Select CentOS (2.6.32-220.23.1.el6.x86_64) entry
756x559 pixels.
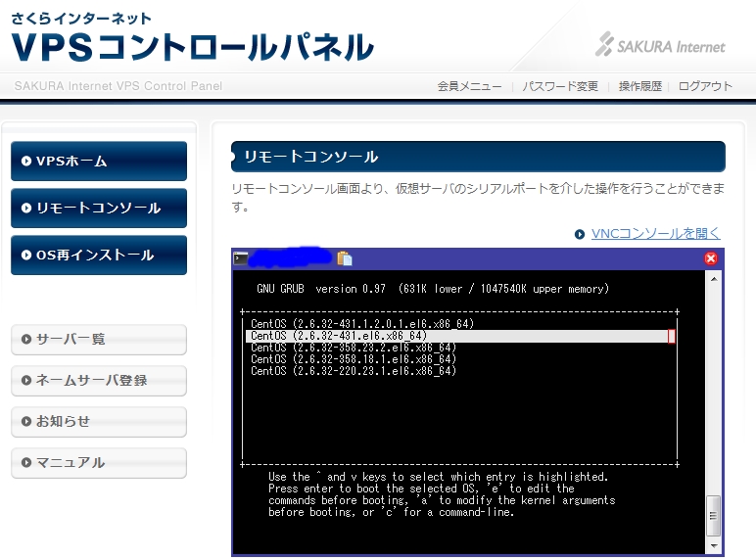(x=354, y=371)
